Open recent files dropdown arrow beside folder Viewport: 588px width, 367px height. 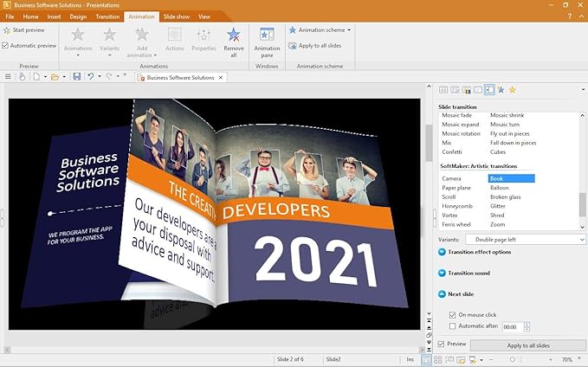tap(64, 77)
